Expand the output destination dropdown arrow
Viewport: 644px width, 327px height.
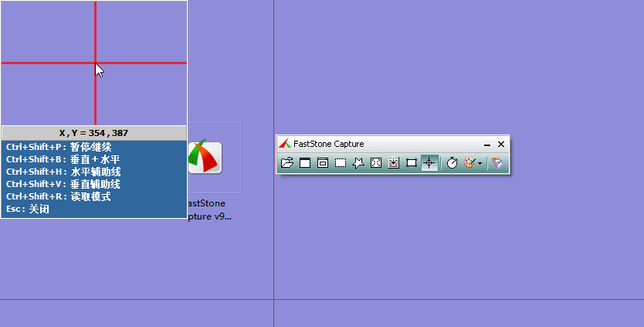click(480, 164)
